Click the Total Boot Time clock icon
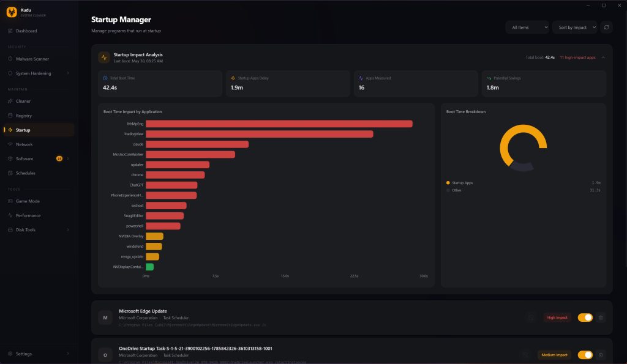This screenshot has width=627, height=364. pos(105,78)
